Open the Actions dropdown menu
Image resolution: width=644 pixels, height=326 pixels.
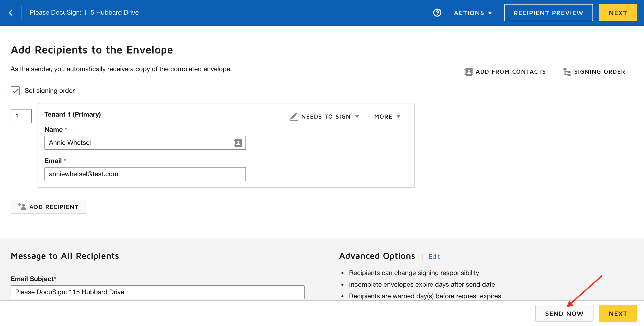coord(473,13)
